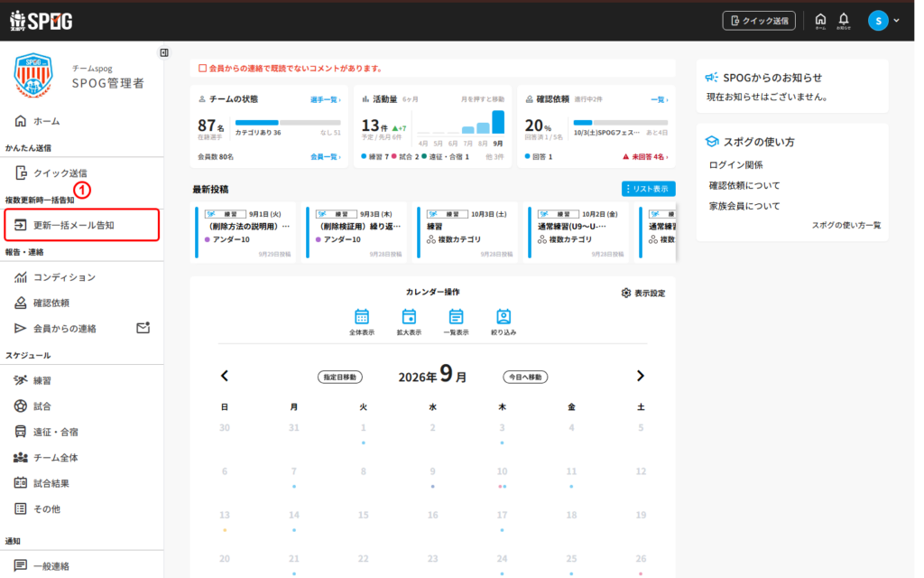Screen dimensions: 924x578
Task: Open the スポグの使い方一覧 link
Action: pos(846,225)
